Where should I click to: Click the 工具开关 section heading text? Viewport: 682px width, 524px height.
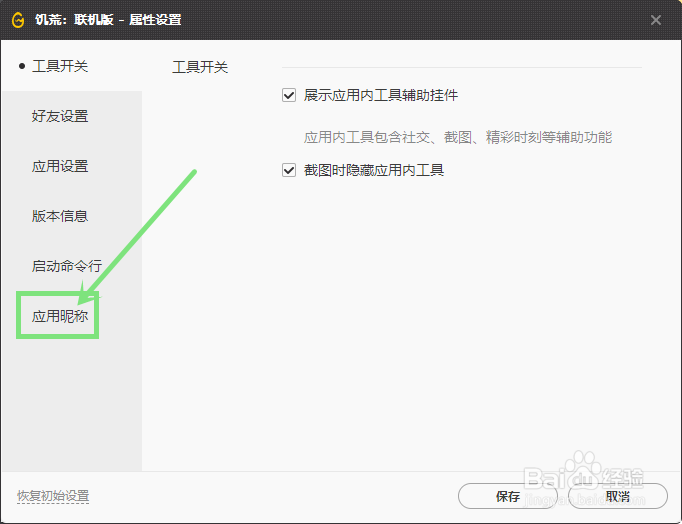pyautogui.click(x=200, y=67)
